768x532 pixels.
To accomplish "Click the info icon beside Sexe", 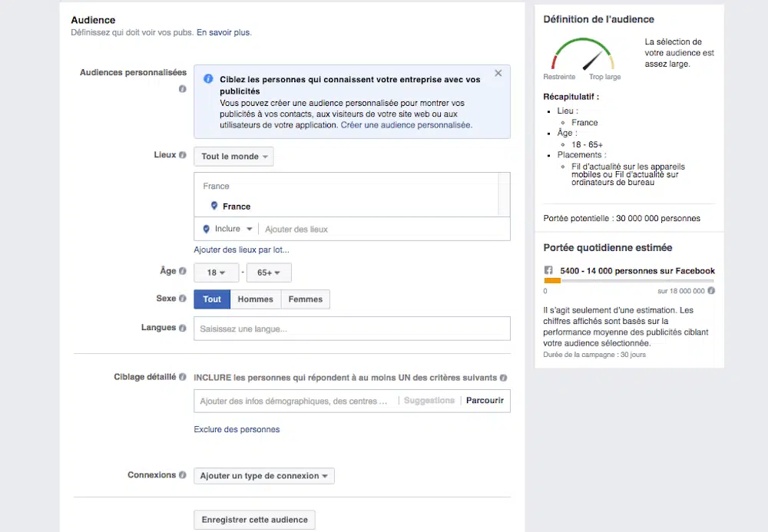I will pyautogui.click(x=183, y=299).
